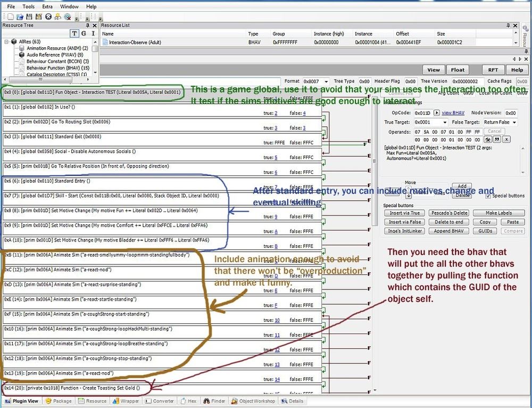Open the False Target dropdown

[514, 122]
